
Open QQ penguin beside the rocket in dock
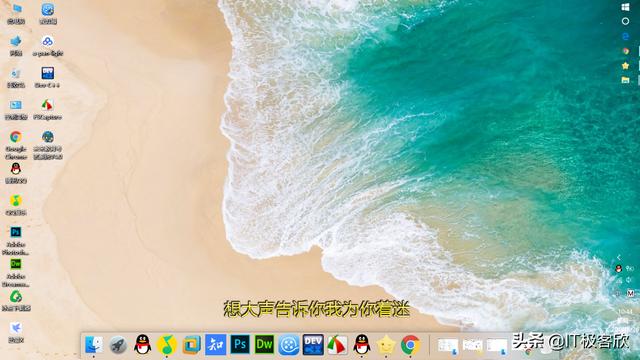[142, 345]
